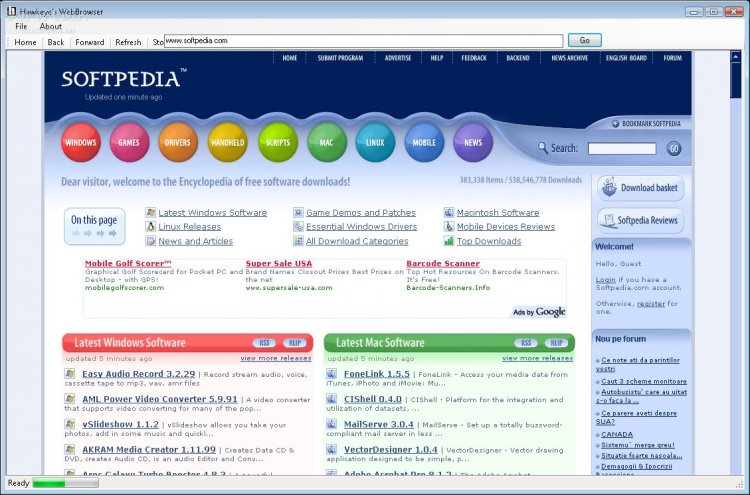
Task: Click the News and Articles link
Action: [196, 241]
